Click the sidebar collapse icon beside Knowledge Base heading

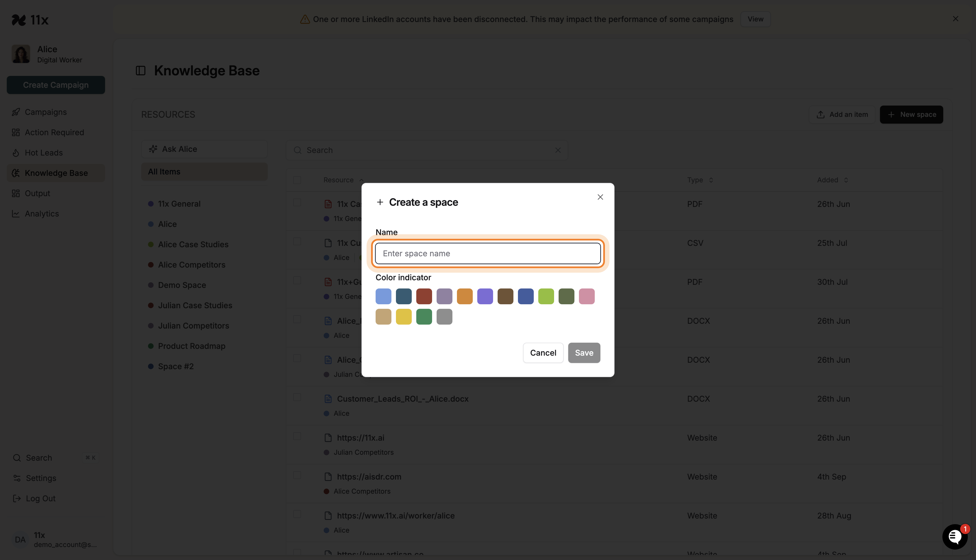tap(140, 70)
